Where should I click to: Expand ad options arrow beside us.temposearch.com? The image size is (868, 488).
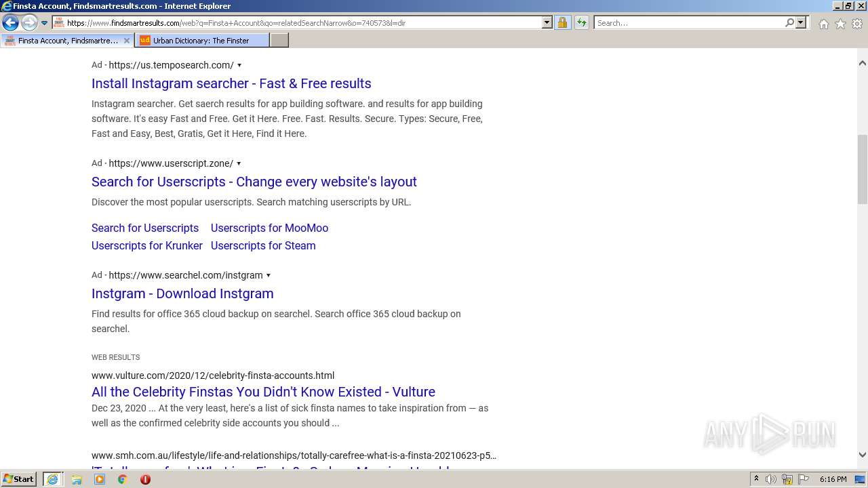pos(239,66)
